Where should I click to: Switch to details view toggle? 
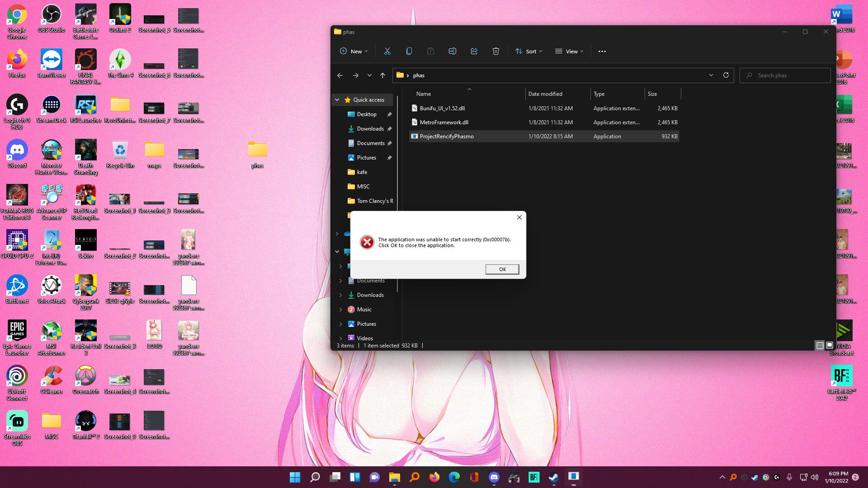(819, 346)
